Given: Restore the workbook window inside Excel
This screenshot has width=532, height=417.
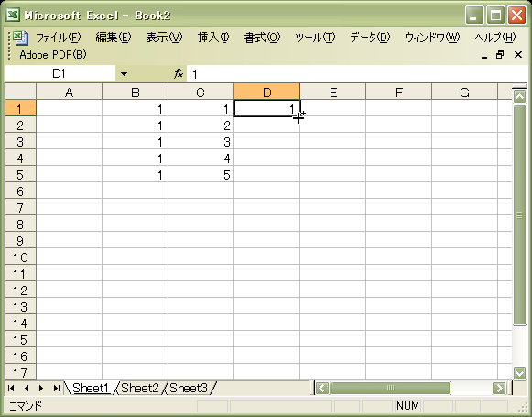Looking at the screenshot, I should 500,55.
